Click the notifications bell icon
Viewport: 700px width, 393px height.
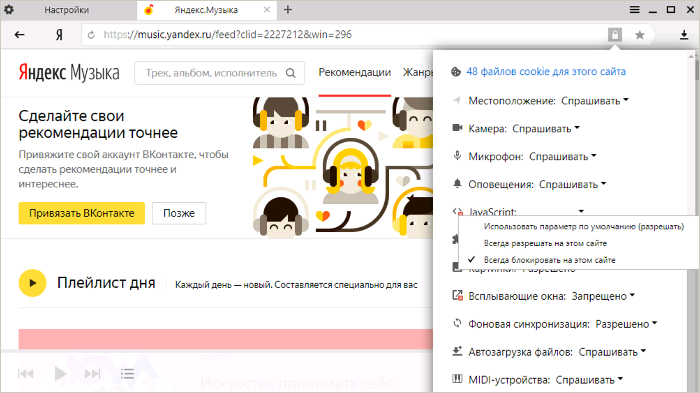coord(457,184)
